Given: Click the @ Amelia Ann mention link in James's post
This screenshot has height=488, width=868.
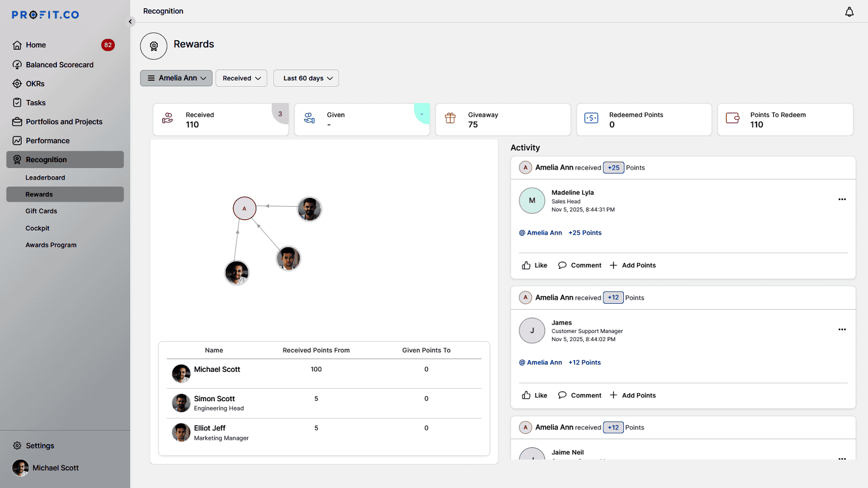Looking at the screenshot, I should (540, 363).
